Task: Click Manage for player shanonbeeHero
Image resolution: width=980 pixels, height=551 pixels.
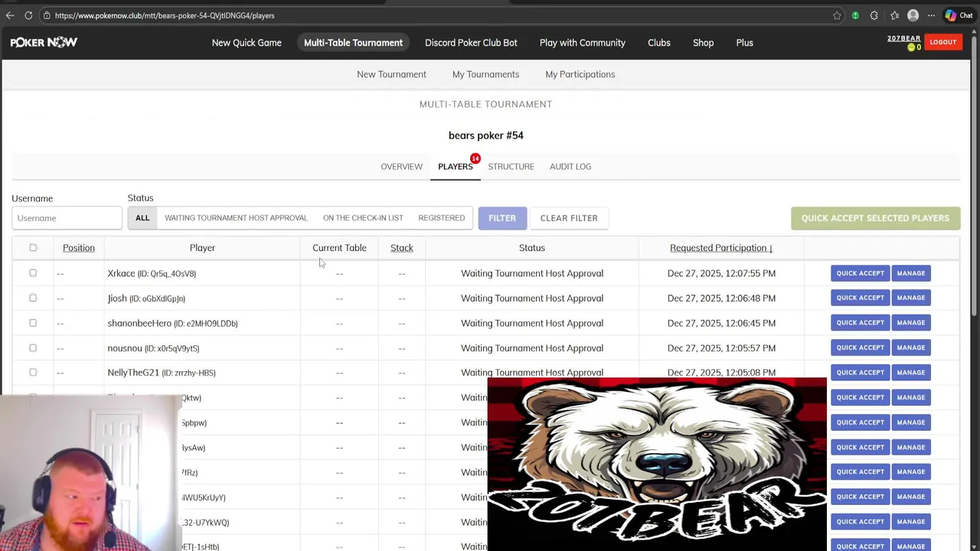Action: 911,323
